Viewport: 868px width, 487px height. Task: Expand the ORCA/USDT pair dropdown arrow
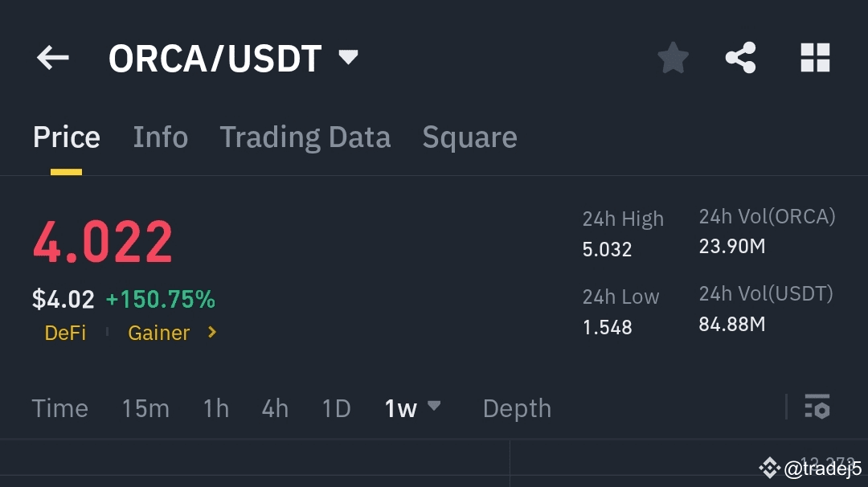pyautogui.click(x=348, y=57)
